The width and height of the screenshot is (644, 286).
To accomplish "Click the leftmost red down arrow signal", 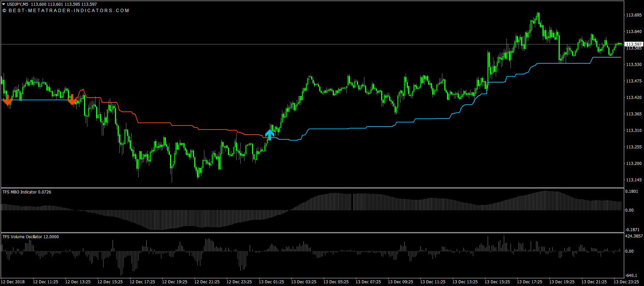I will 7,100.
